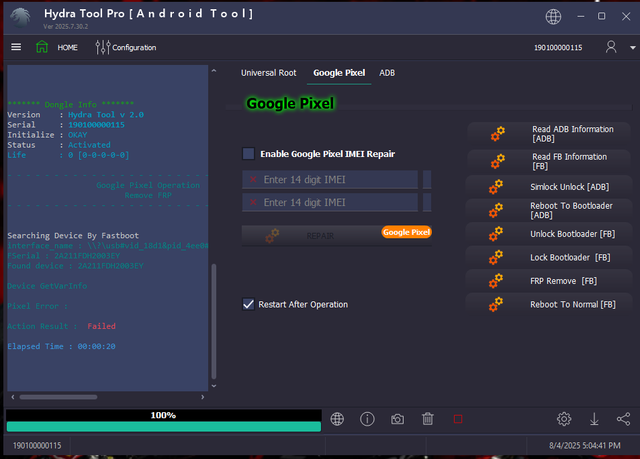Uncheck Restart After Operation
The height and width of the screenshot is (459, 640).
248,304
